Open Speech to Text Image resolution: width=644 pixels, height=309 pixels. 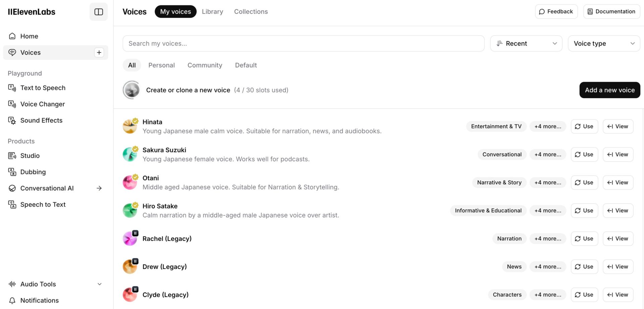(x=43, y=204)
